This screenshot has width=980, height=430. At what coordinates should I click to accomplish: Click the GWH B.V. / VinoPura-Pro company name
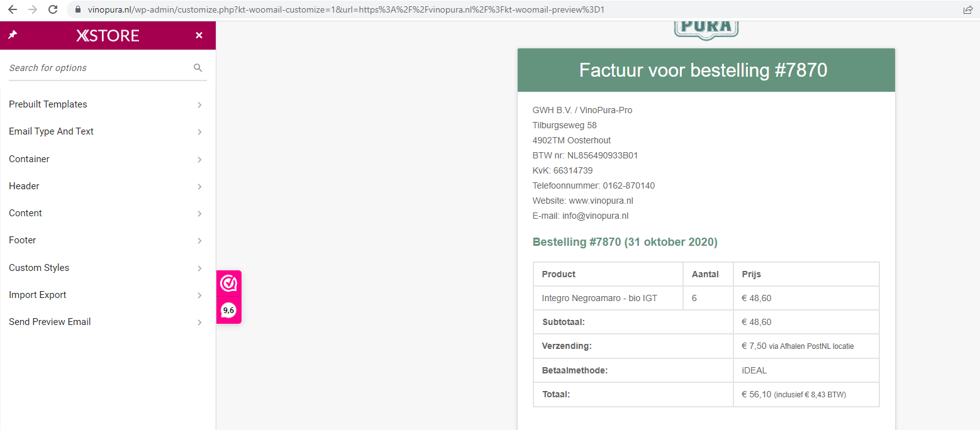click(582, 110)
